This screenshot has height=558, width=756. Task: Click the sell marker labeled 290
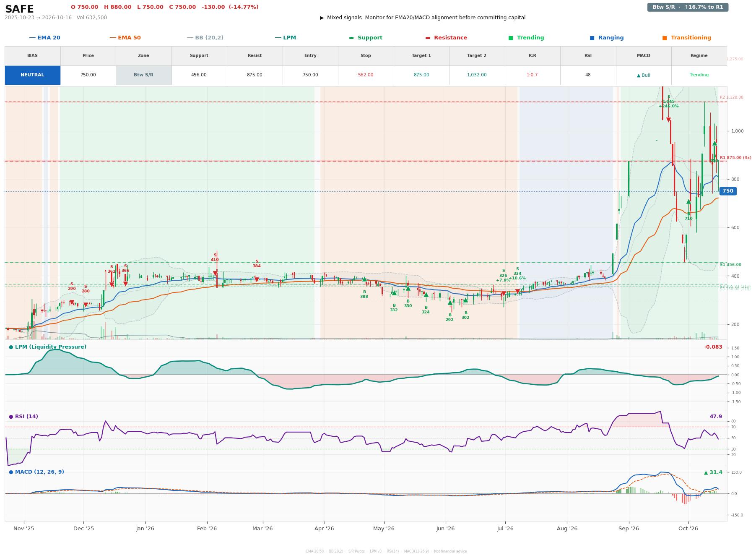(72, 302)
